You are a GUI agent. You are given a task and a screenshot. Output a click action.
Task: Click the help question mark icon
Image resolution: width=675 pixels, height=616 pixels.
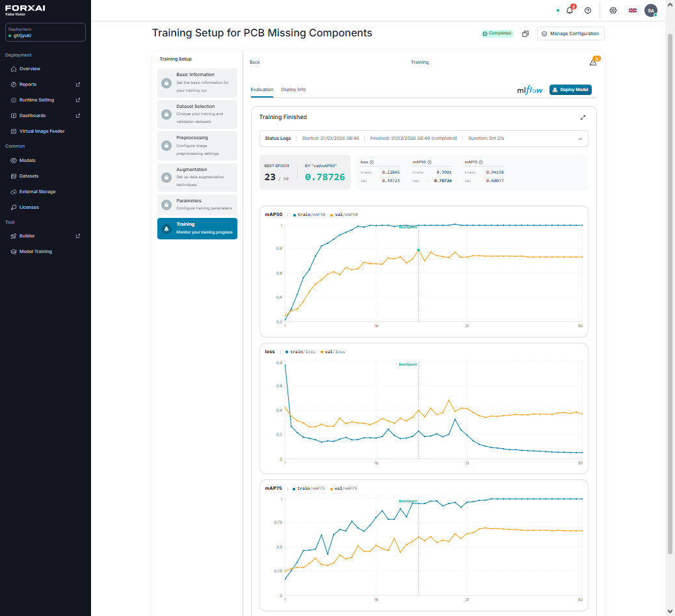[x=588, y=10]
